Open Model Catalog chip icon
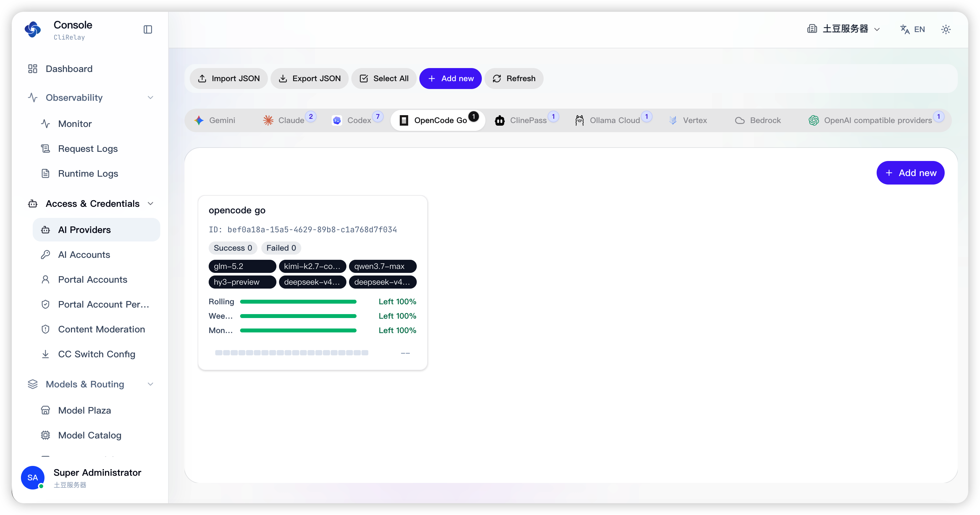 click(x=45, y=435)
